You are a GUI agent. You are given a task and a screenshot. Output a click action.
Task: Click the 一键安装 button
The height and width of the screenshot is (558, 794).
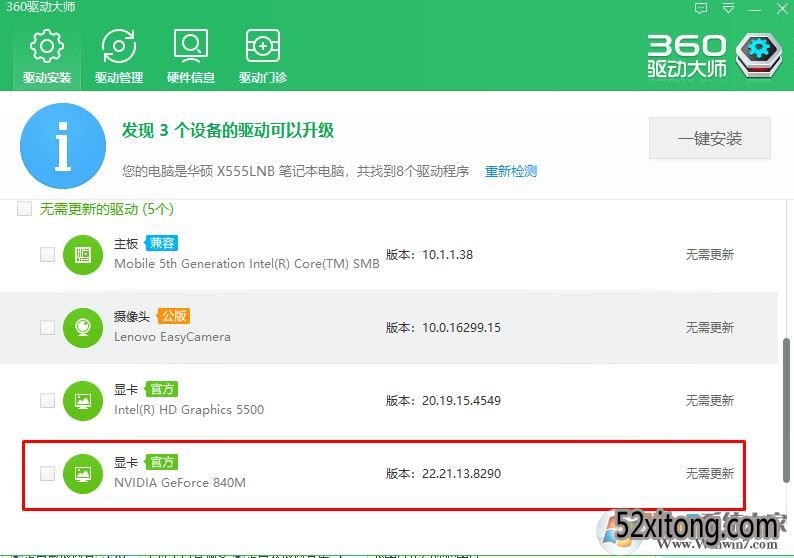click(x=710, y=138)
